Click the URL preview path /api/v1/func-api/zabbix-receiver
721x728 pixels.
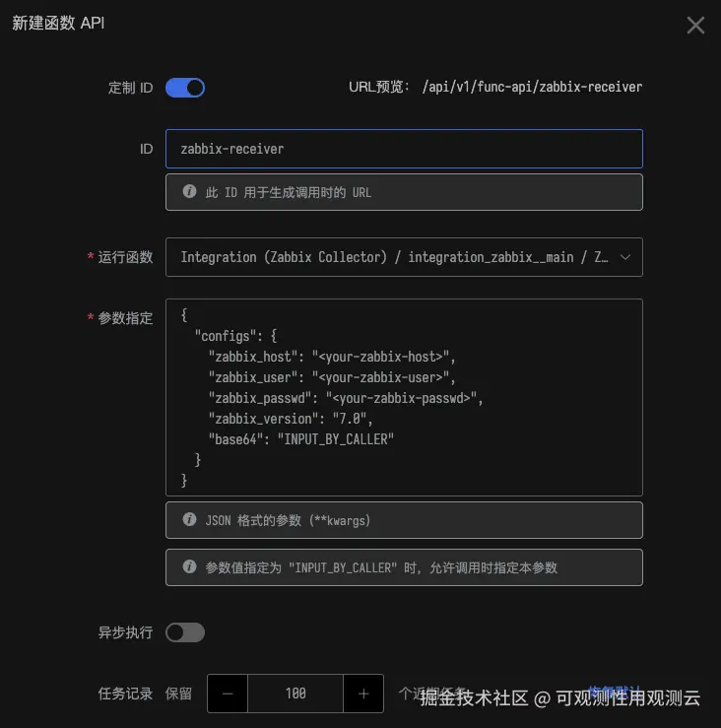pos(532,87)
